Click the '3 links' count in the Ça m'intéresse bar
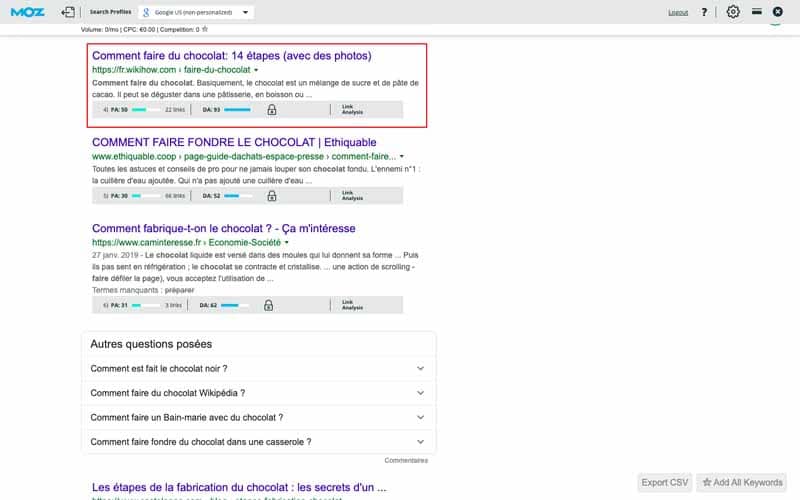800x500 pixels. (173, 305)
